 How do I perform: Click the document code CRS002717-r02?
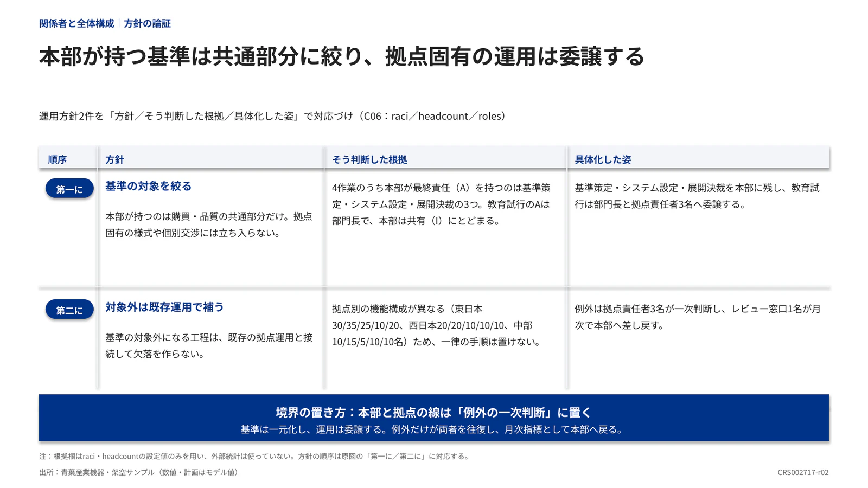click(803, 472)
